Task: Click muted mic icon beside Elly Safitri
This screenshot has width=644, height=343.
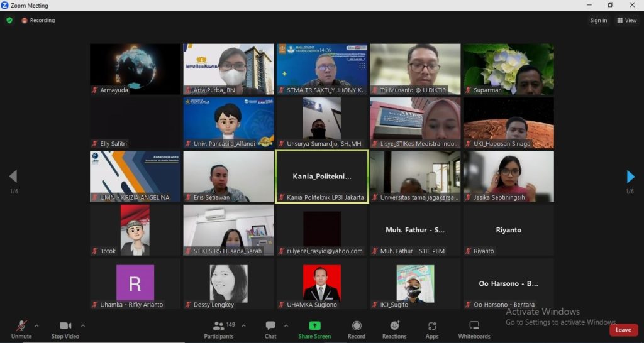Action: click(95, 144)
